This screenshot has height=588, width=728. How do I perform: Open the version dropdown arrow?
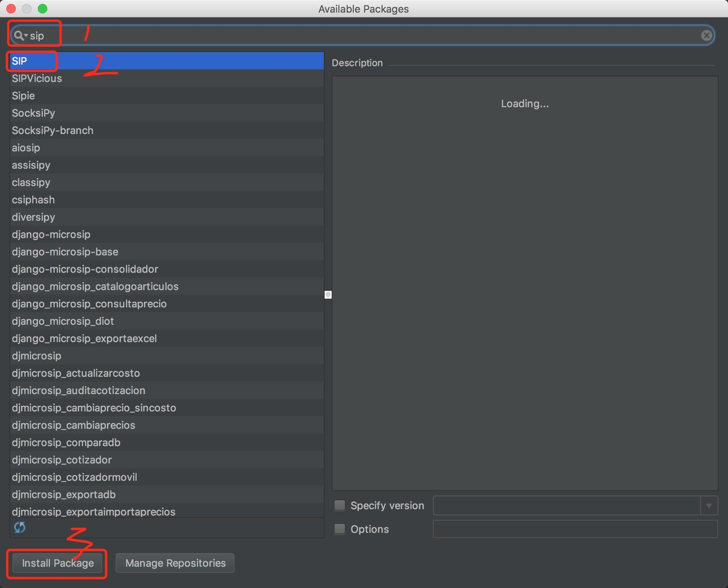click(709, 506)
